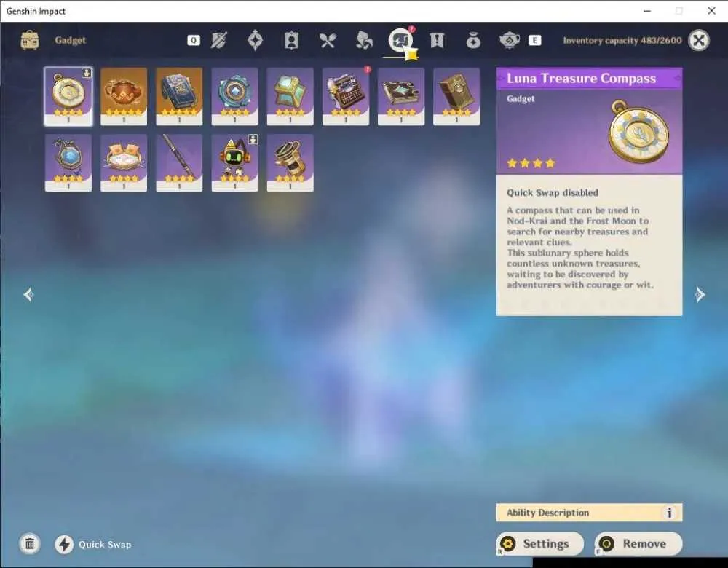
Task: Select the blue gear-shaped gadget
Action: tap(234, 97)
